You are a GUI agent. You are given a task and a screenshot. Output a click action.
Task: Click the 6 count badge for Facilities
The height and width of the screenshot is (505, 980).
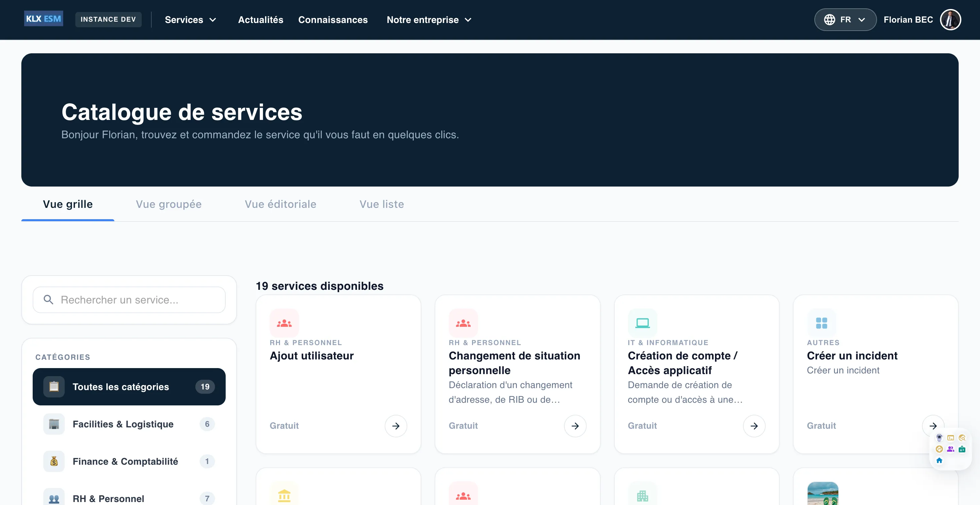[207, 424]
